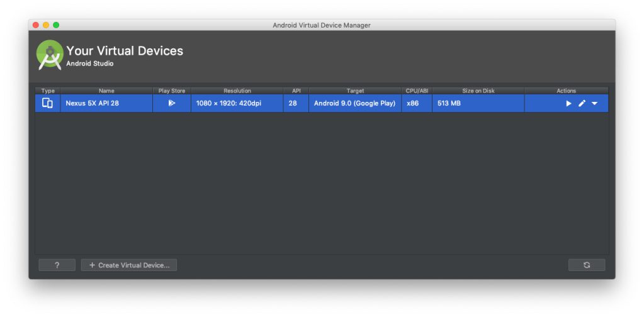Edit the Nexus 5X AVD with pencil icon
644x317 pixels.
coord(582,103)
